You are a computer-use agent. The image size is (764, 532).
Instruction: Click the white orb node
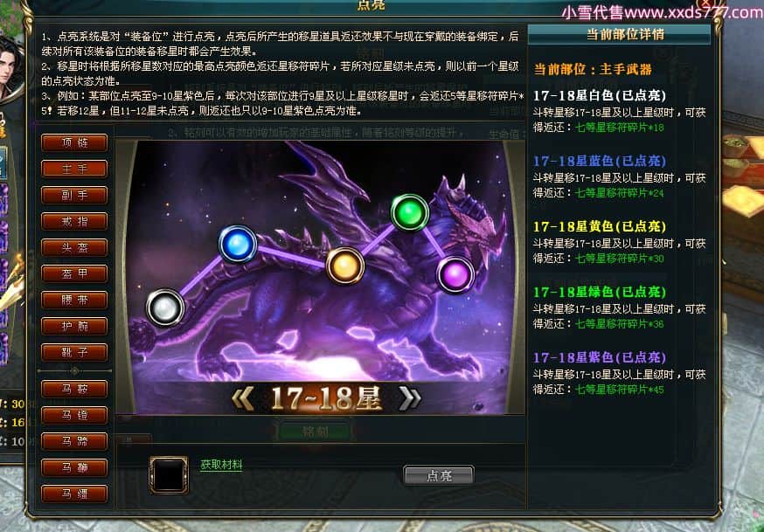point(165,307)
